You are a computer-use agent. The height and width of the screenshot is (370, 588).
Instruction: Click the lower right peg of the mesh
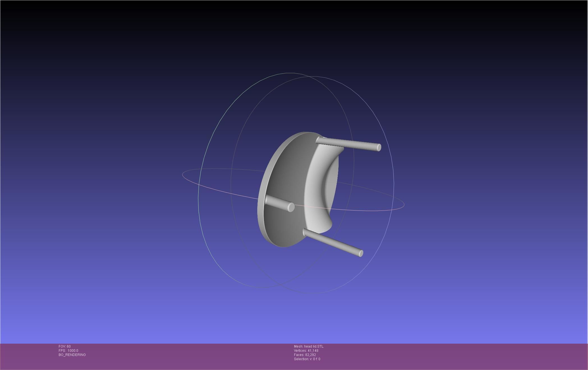click(x=333, y=242)
